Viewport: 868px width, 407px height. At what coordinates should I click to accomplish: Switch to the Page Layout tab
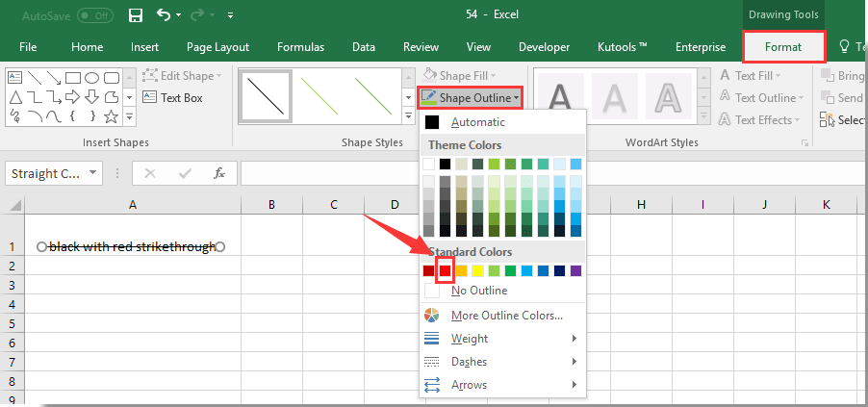point(217,46)
